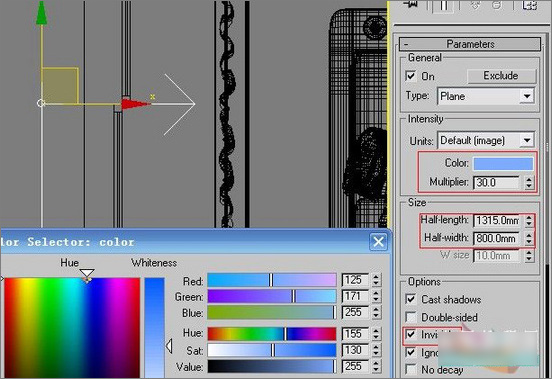Click the Half-length field showing 1315.0mm
This screenshot has height=379, width=552.
click(496, 221)
